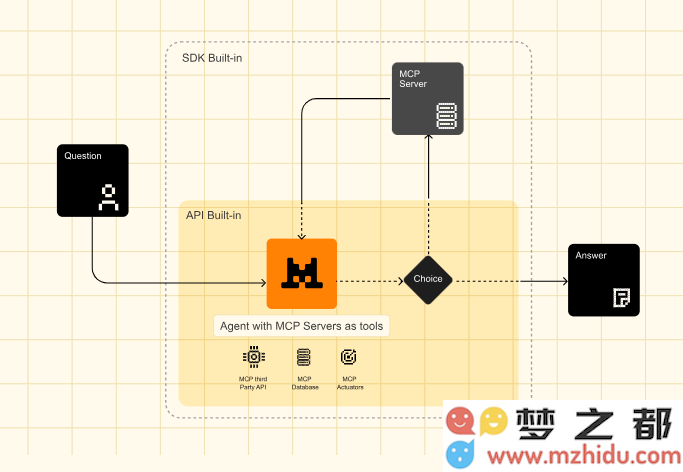683x472 pixels.
Task: Click the orange Mistral agent icon
Action: [x=301, y=274]
